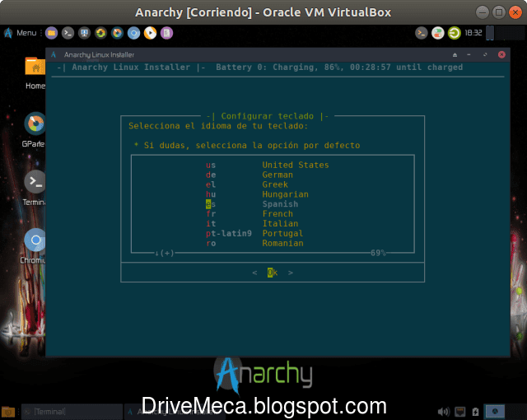Click the volume speaker tray icon
Screen dimensions: 527x420
(x=443, y=412)
